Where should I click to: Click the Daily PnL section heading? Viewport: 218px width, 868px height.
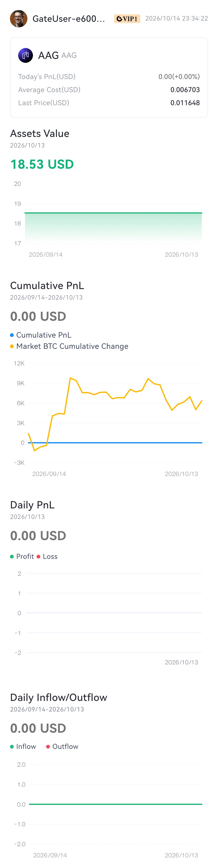pos(32,505)
